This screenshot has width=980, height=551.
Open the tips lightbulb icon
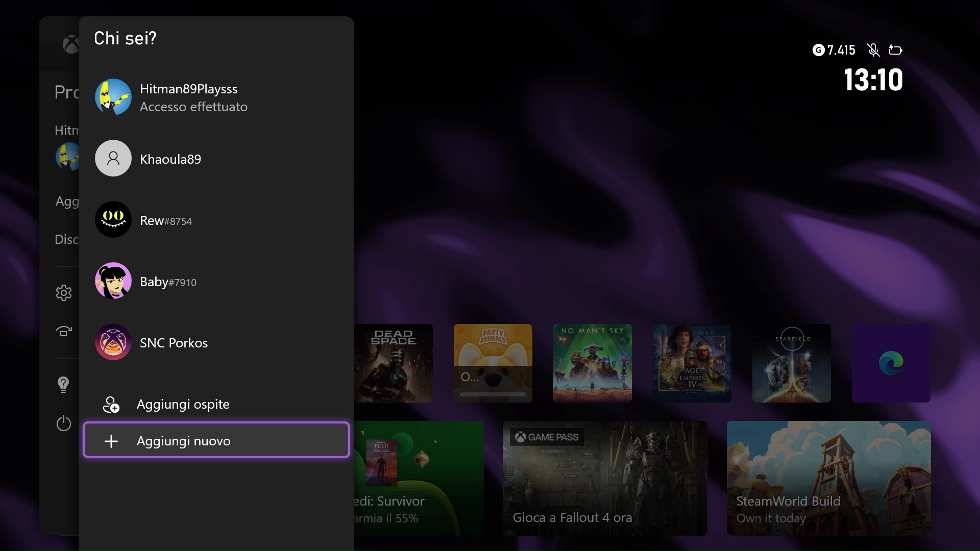pyautogui.click(x=63, y=384)
